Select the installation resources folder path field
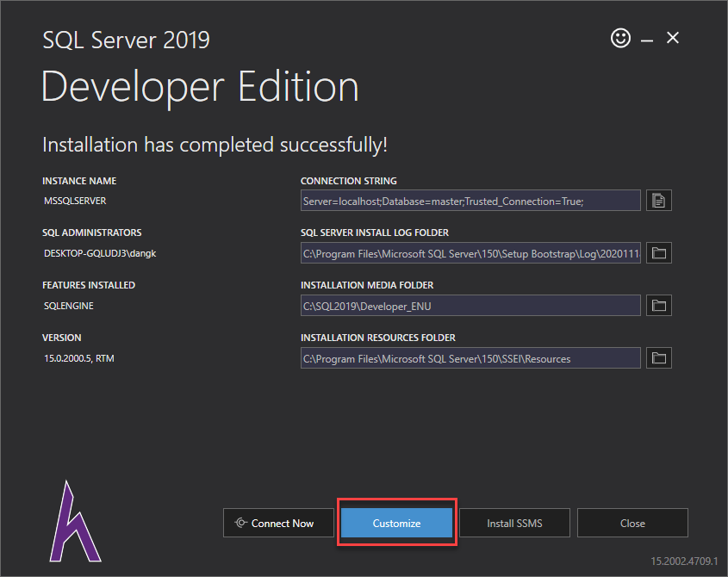 (x=470, y=358)
